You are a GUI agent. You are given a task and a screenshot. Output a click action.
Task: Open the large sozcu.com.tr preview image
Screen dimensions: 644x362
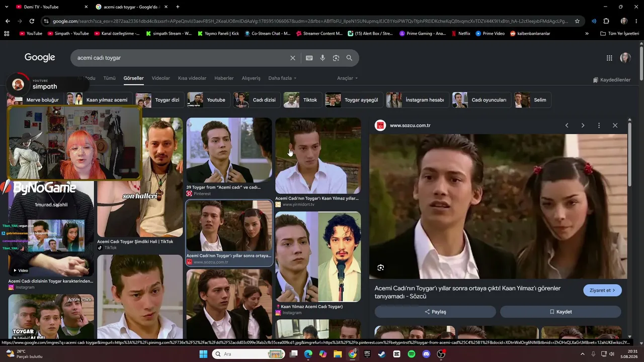[x=498, y=206]
